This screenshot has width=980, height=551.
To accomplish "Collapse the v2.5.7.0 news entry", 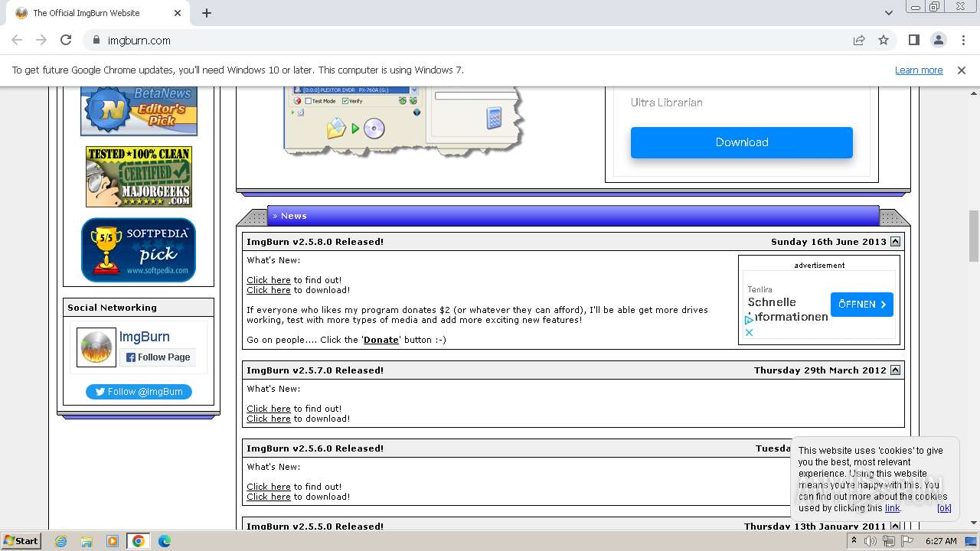I will click(x=895, y=370).
